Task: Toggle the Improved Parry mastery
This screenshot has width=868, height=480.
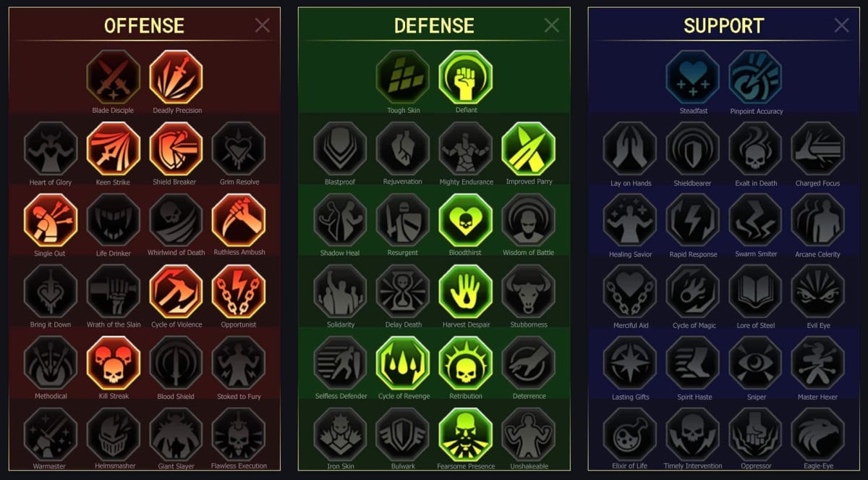Action: [529, 148]
